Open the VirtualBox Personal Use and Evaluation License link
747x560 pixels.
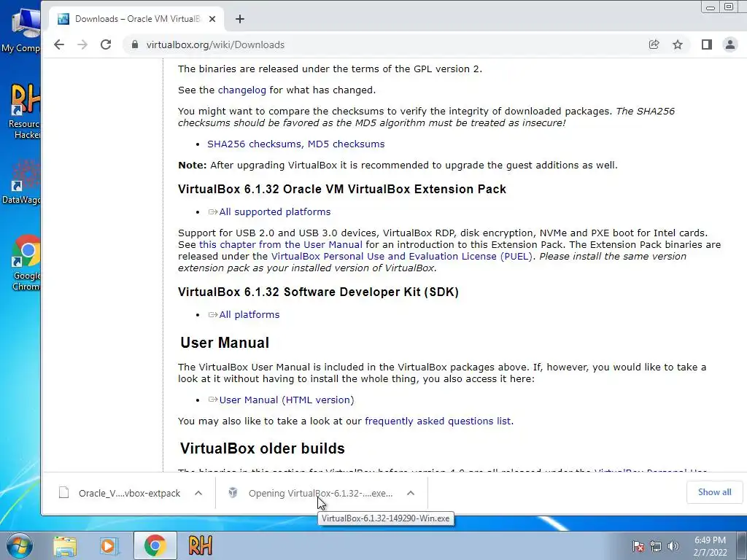click(401, 256)
